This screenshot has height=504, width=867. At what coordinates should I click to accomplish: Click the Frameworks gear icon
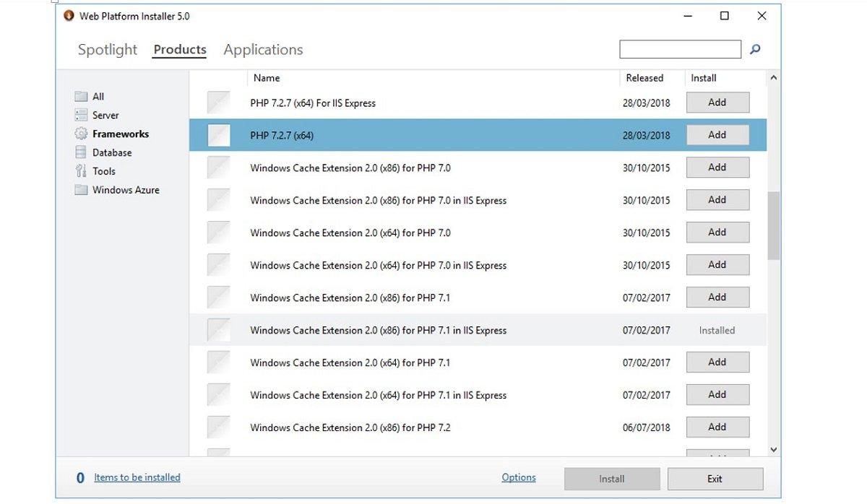pyautogui.click(x=81, y=134)
